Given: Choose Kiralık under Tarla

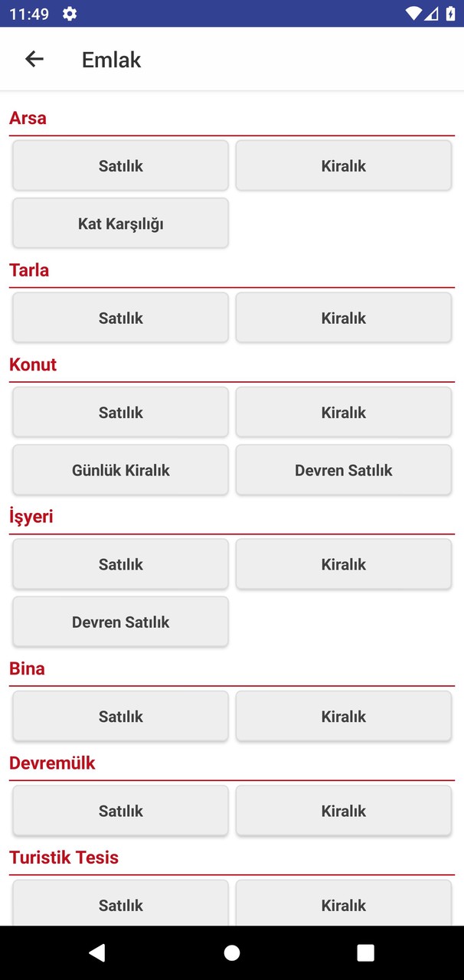Looking at the screenshot, I should pos(343,318).
